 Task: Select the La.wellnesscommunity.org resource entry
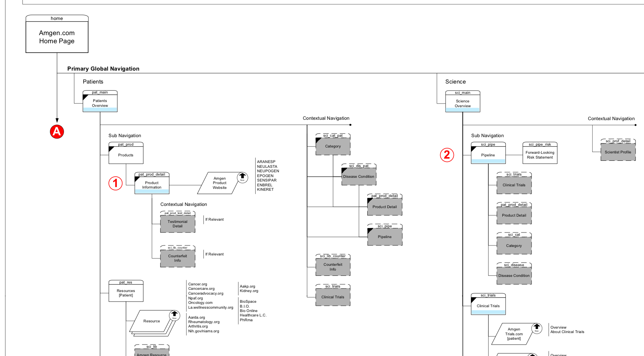click(211, 308)
